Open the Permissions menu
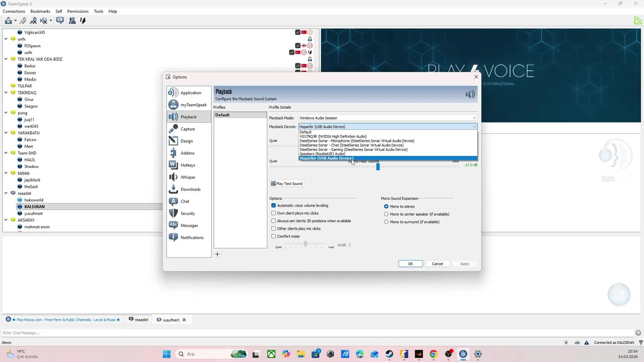644x362 pixels. [78, 11]
